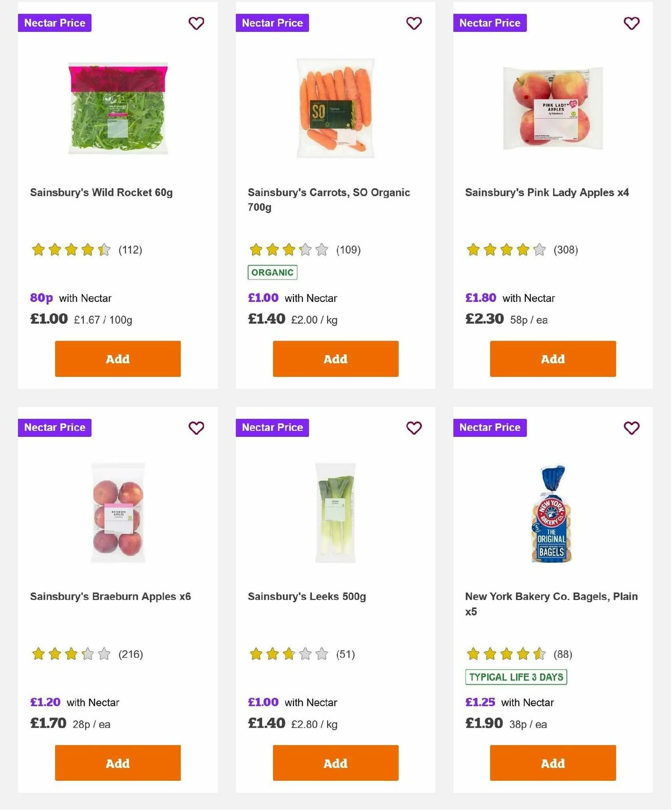Click the star rating of the Leeks

288,654
